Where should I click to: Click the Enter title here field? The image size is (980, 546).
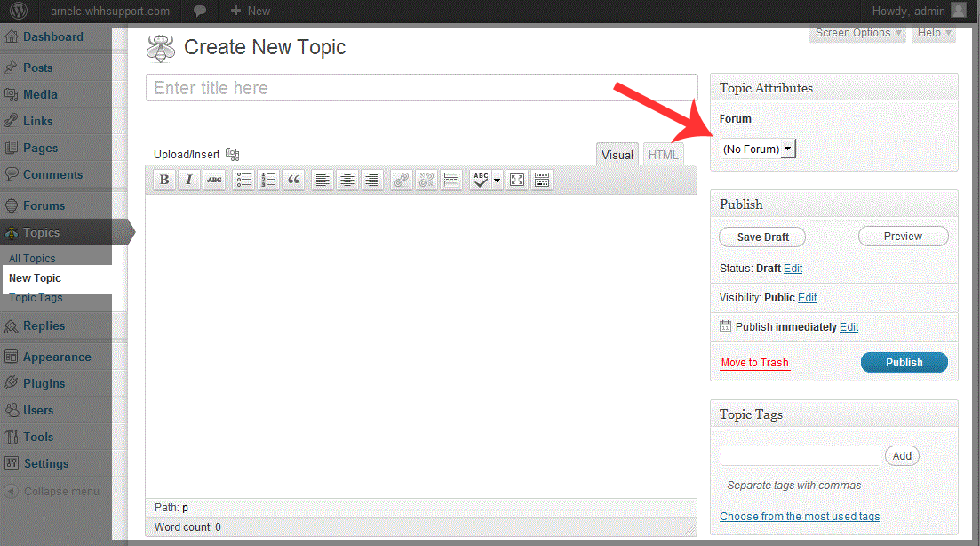[421, 88]
